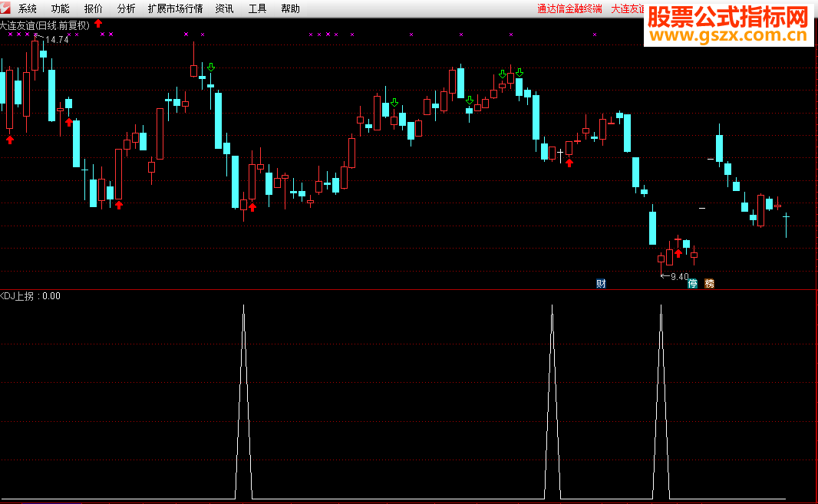
Task: Click the 榜 marker icon
Action: [710, 283]
